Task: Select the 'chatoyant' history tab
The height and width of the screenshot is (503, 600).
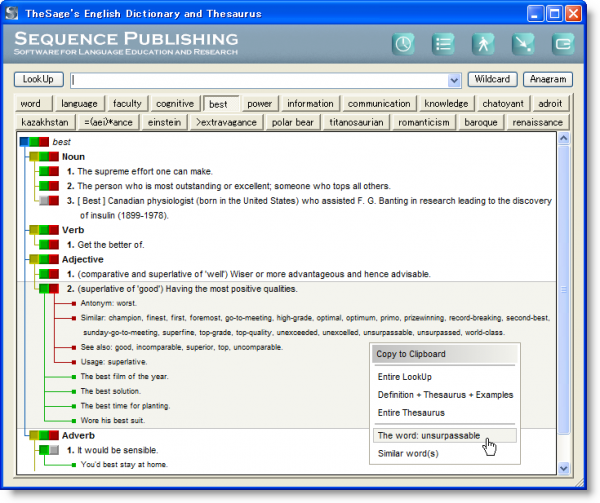Action: pos(503,104)
